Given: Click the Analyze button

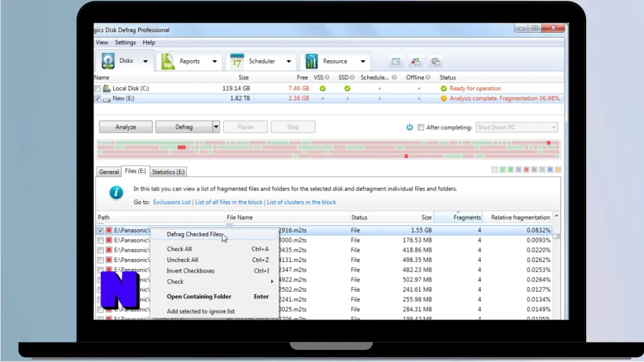Looking at the screenshot, I should point(126,127).
